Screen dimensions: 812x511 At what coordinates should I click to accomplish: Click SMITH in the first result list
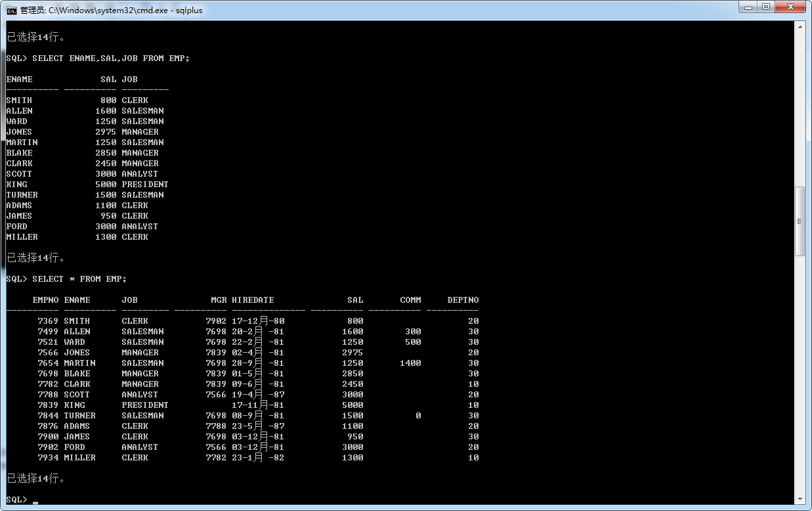pyautogui.click(x=19, y=100)
